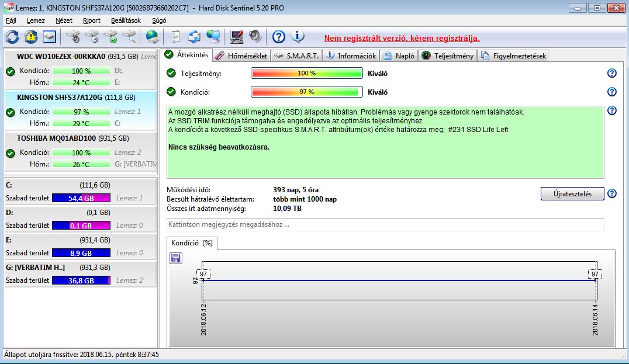This screenshot has width=629, height=364.
Task: Click the info bubble toolbar icon
Action: [x=298, y=37]
